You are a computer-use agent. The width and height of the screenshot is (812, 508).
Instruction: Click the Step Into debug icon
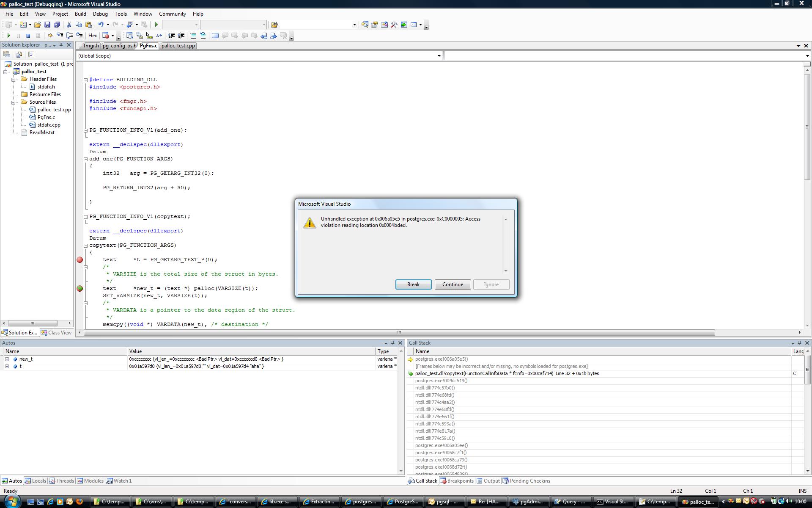tap(60, 36)
